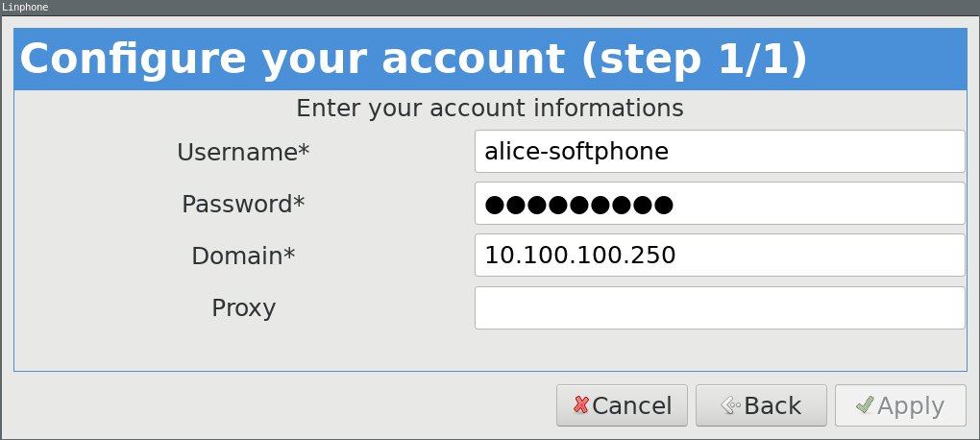Click 'Enter your account informations' text
The height and width of the screenshot is (440, 980).
pos(490,108)
